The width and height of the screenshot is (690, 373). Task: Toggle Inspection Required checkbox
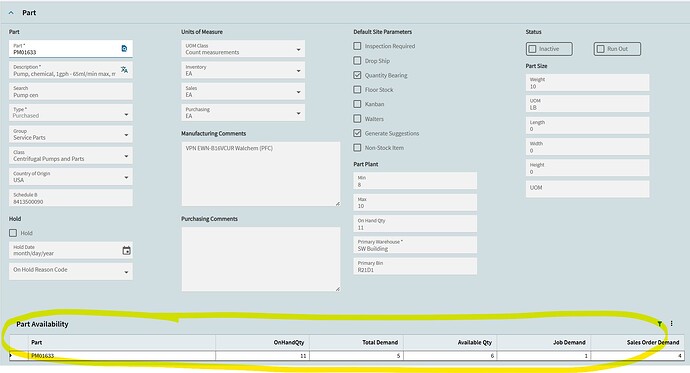[357, 46]
